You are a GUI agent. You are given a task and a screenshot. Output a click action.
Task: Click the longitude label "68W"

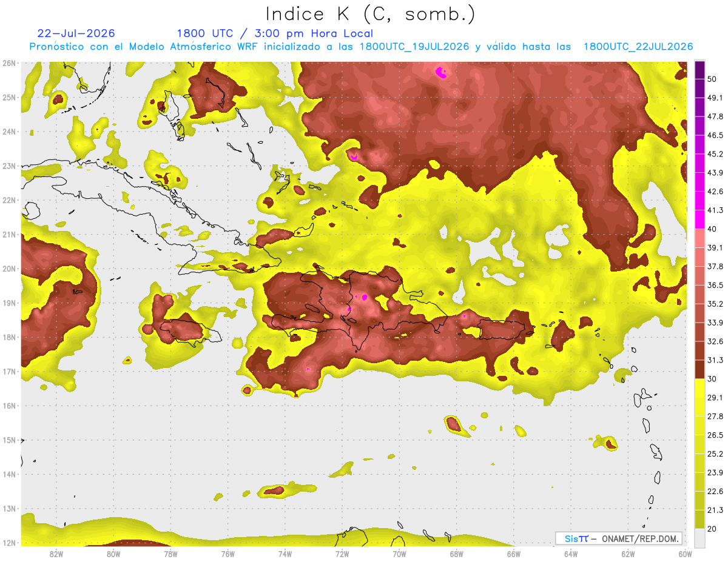click(456, 554)
